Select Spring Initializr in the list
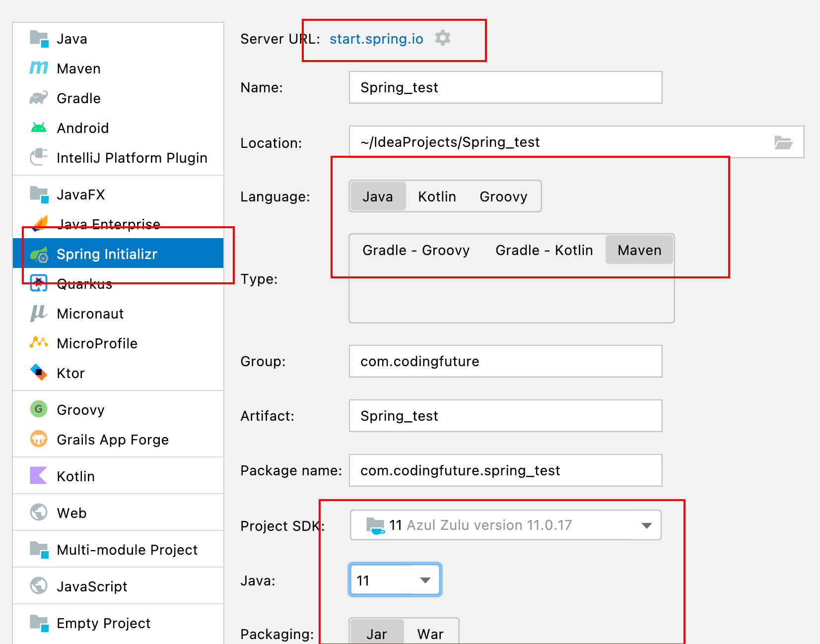This screenshot has height=644, width=820. click(118, 254)
